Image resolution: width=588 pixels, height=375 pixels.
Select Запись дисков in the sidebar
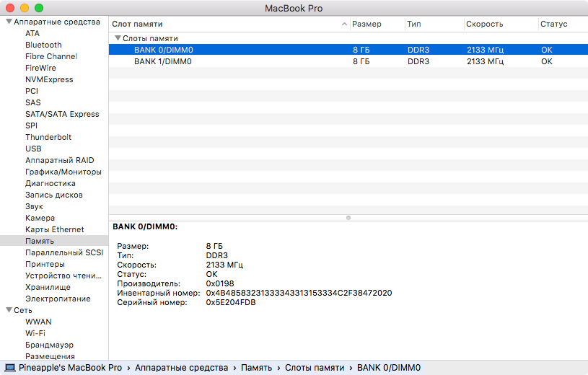point(54,195)
